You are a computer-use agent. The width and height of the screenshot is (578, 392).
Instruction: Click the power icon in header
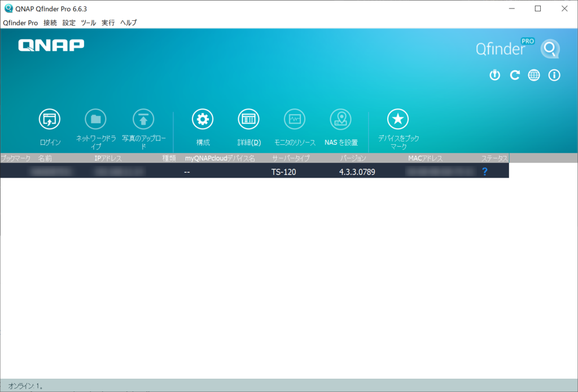pos(494,75)
